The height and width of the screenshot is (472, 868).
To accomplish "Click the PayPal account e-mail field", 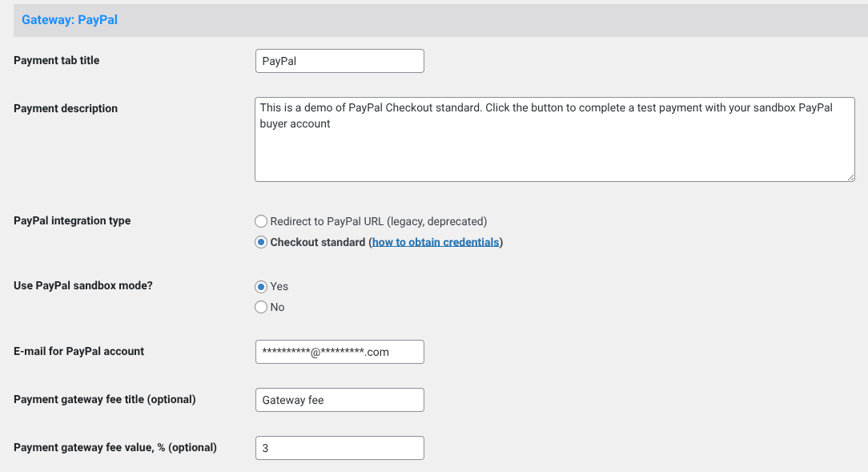I will [340, 352].
